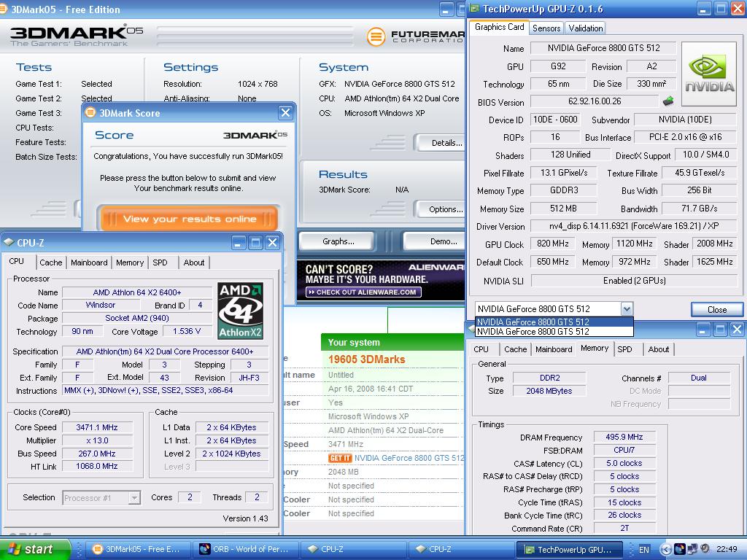Close the CPU-Z Memory window
747x560 pixels.
click(x=737, y=329)
